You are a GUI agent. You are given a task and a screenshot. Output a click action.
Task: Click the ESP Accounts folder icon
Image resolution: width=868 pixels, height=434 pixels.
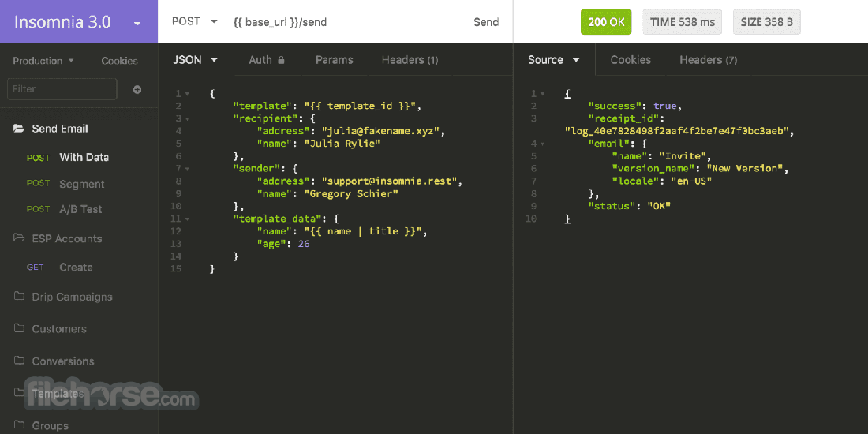click(19, 238)
